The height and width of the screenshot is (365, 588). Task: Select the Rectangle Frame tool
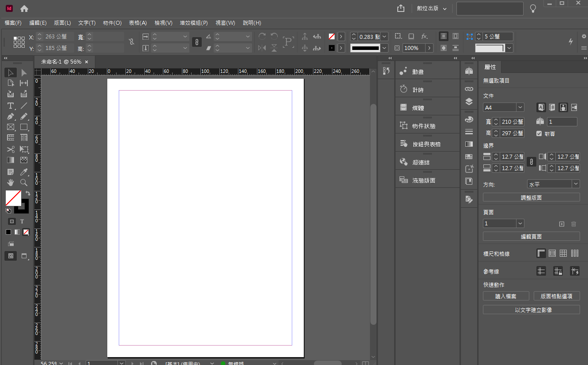pos(11,127)
